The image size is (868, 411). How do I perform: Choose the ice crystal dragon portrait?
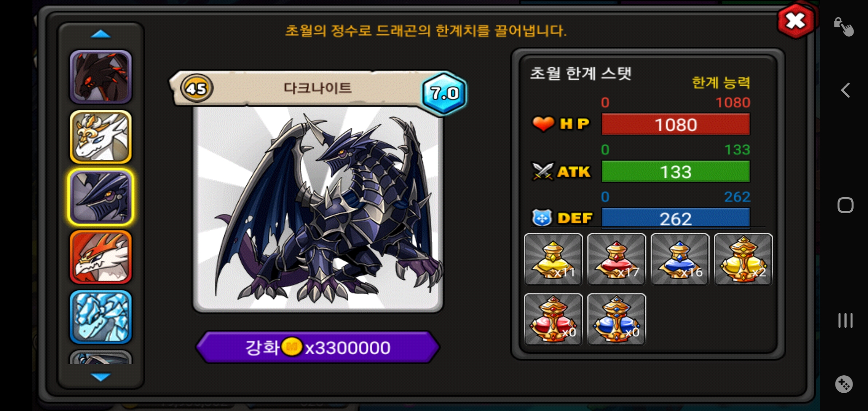point(101,317)
